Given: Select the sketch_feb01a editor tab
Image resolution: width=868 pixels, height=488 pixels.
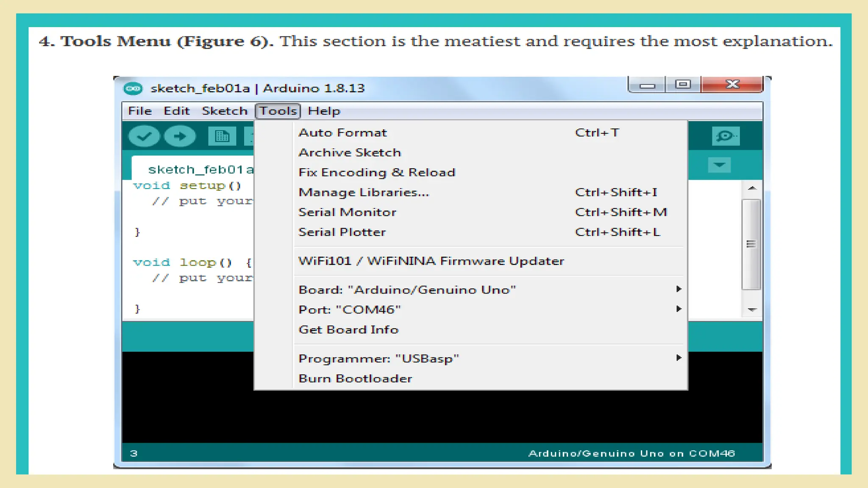Looking at the screenshot, I should click(x=193, y=169).
